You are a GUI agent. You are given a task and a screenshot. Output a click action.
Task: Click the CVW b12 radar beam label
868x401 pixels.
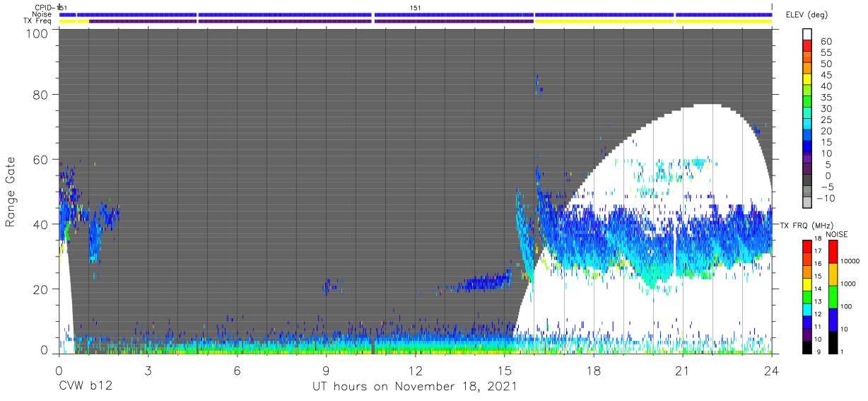coord(85,387)
